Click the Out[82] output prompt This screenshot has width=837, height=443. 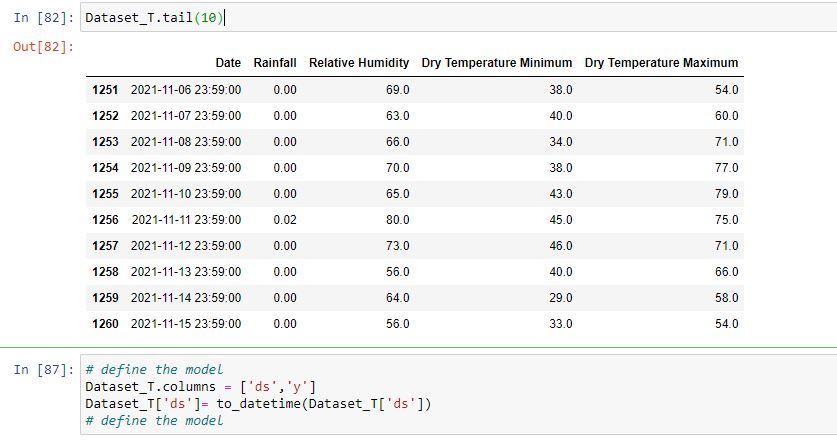[44, 46]
